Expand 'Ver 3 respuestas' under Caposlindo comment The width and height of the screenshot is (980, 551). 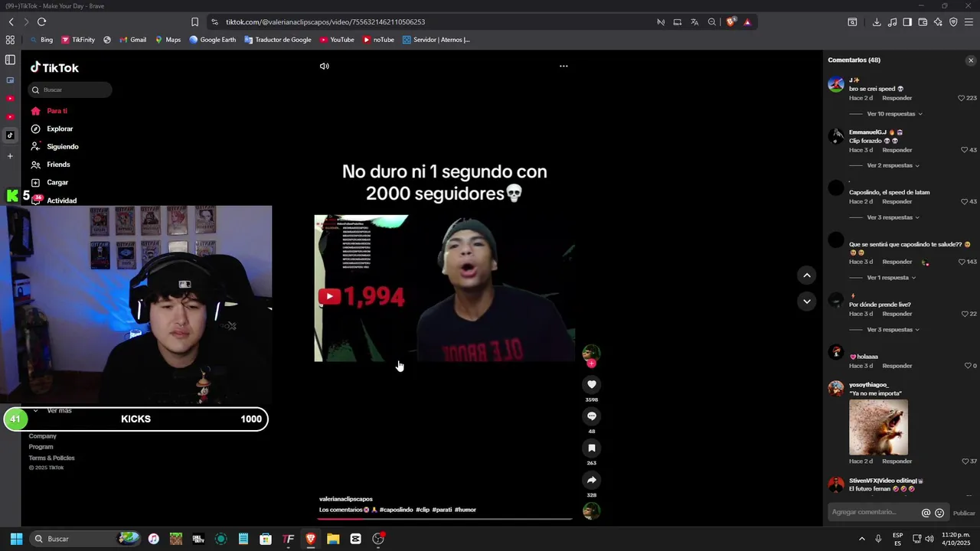click(x=893, y=217)
